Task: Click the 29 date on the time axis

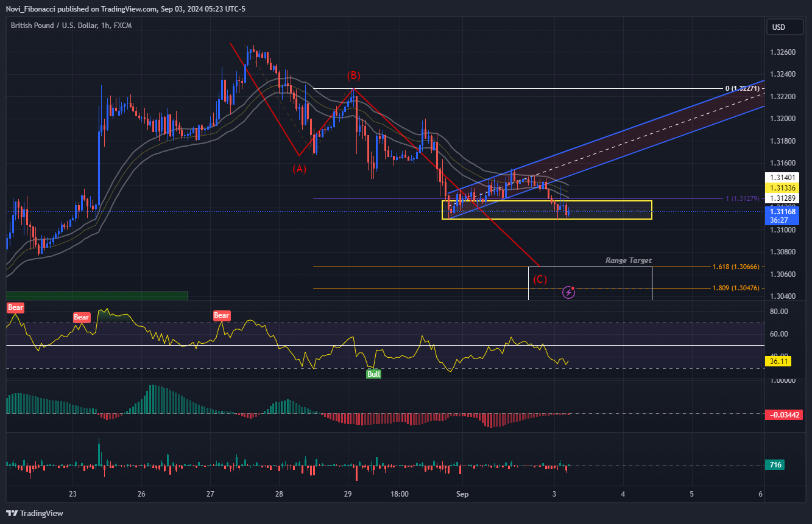Action: point(348,494)
